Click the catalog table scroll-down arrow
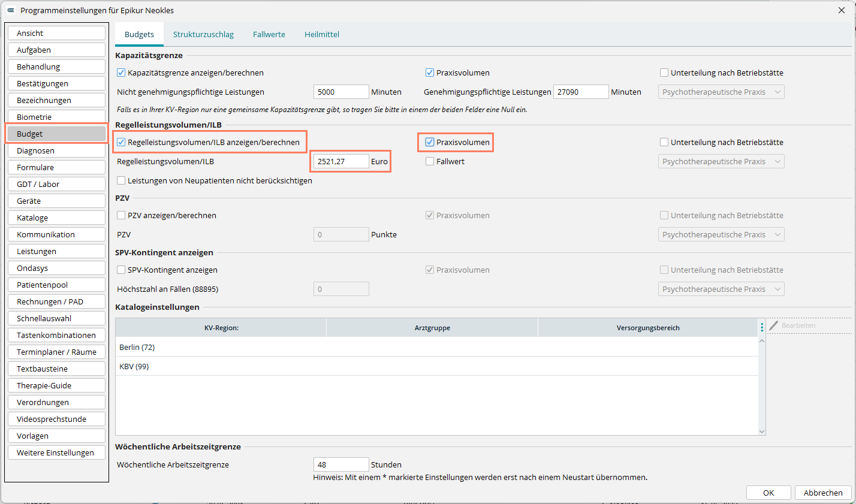This screenshot has height=504, width=856. (762, 431)
